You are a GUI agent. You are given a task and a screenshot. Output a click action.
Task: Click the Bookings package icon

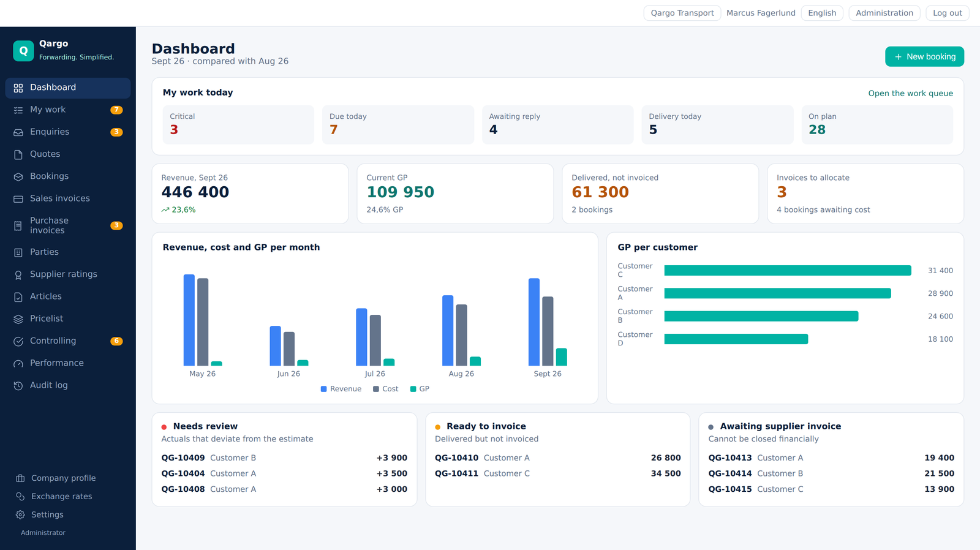tap(18, 176)
